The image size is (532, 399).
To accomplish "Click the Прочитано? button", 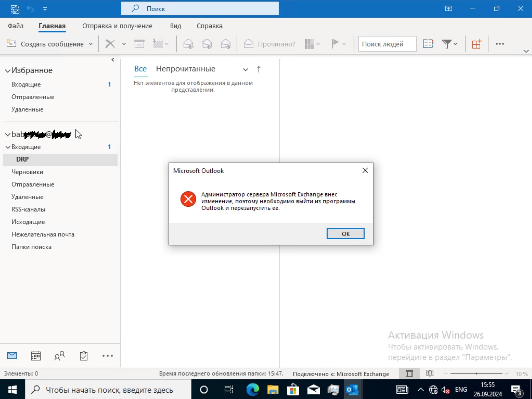I will (269, 44).
